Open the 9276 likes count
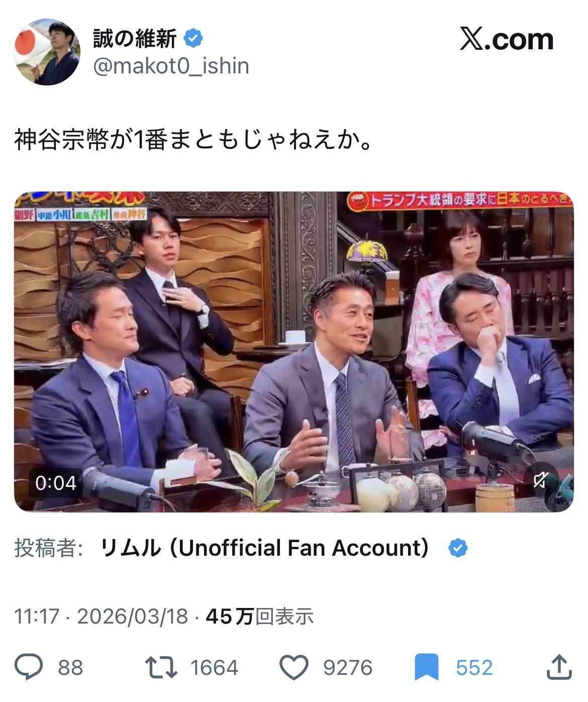Screen dimensions: 588x702 point(348,668)
